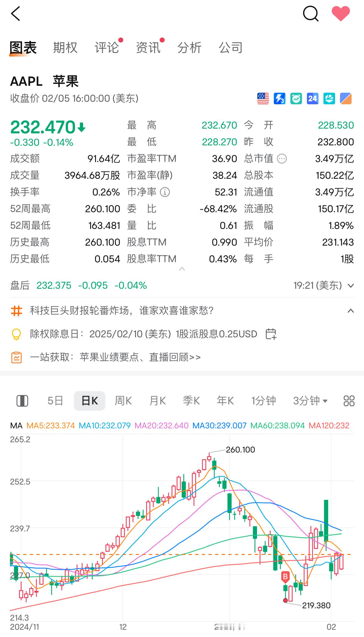The height and width of the screenshot is (637, 364).
Task: Tap the 市盈率TTM 36.90 value
Action: (x=224, y=159)
